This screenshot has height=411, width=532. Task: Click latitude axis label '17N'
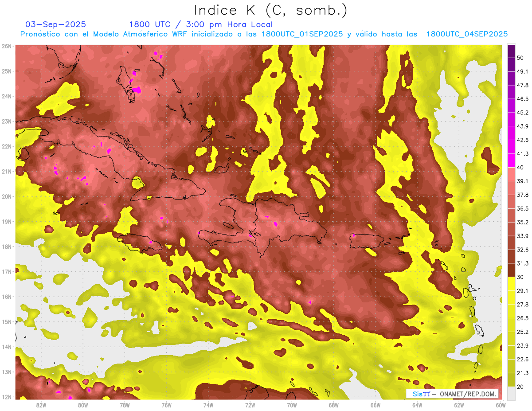[x=6, y=272]
